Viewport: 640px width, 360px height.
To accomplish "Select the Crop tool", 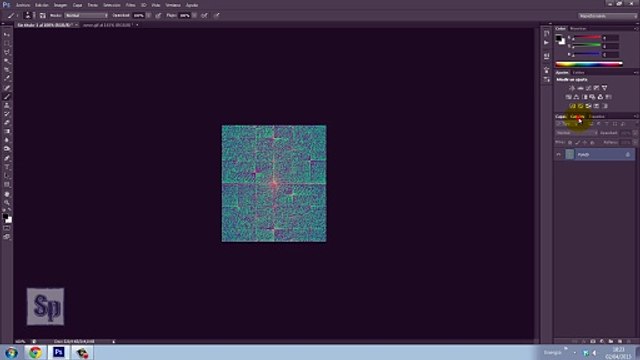I will point(7,70).
